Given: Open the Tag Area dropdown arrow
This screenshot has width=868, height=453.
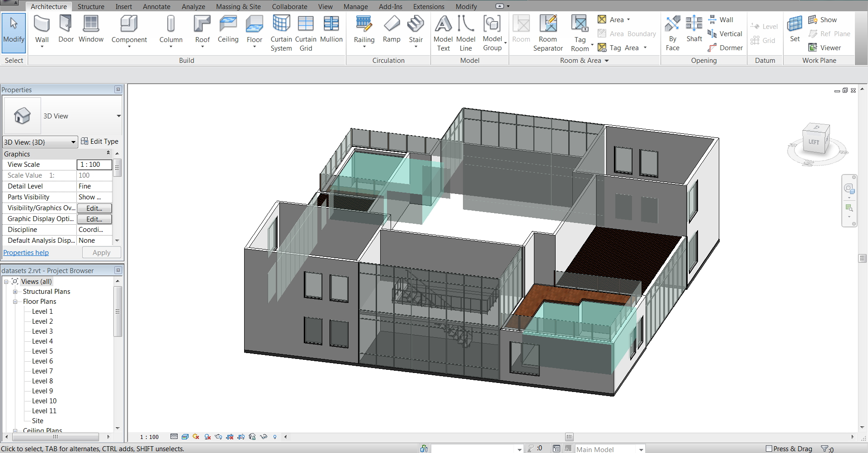Looking at the screenshot, I should 645,47.
